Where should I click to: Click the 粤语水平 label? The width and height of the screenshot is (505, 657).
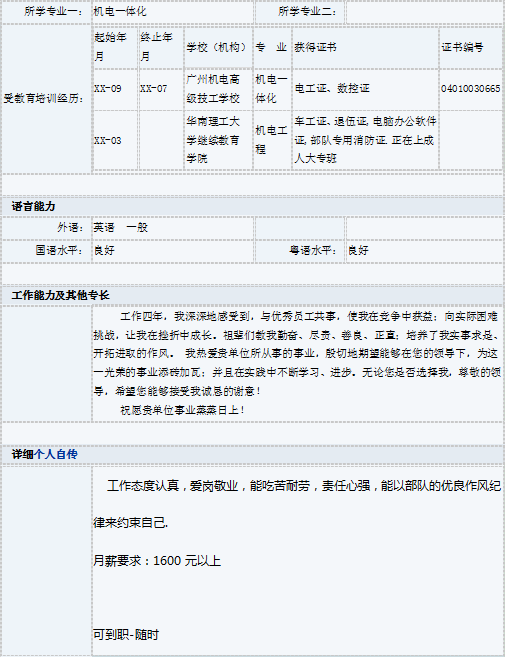pos(313,251)
